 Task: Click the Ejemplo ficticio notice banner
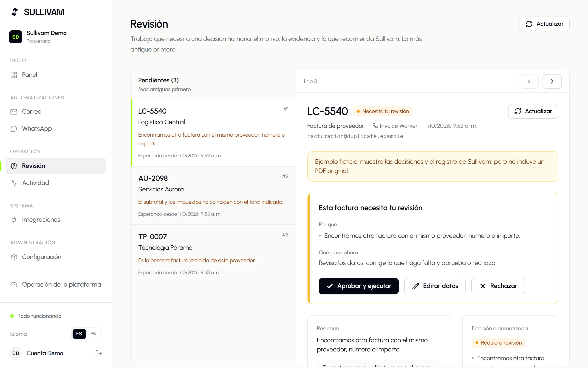click(433, 167)
